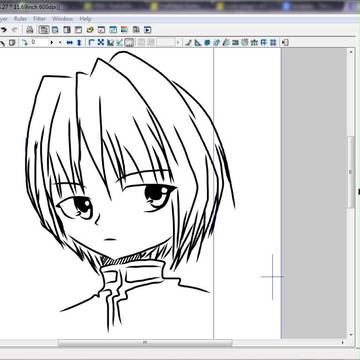Click the second palette icon after Print
360x360 pixels.
(x=55, y=30)
